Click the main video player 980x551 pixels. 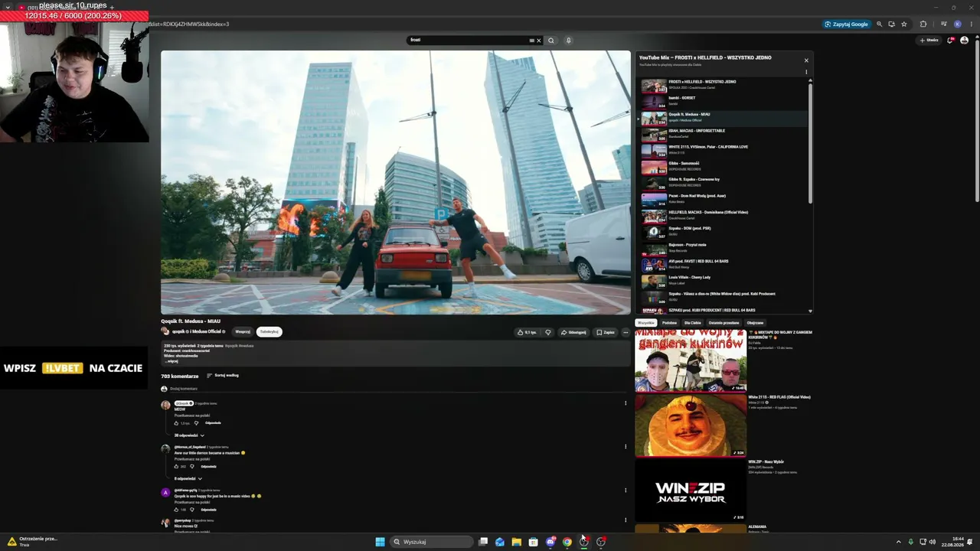(x=395, y=182)
